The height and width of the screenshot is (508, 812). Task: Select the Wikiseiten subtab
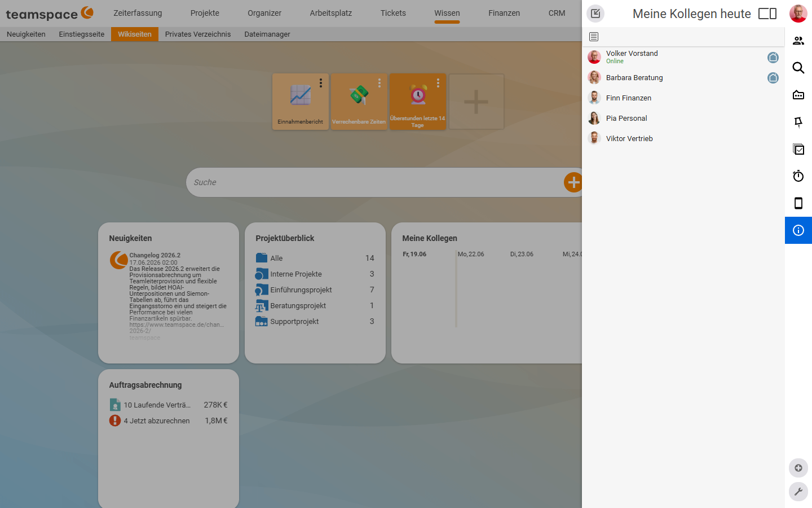(x=135, y=34)
